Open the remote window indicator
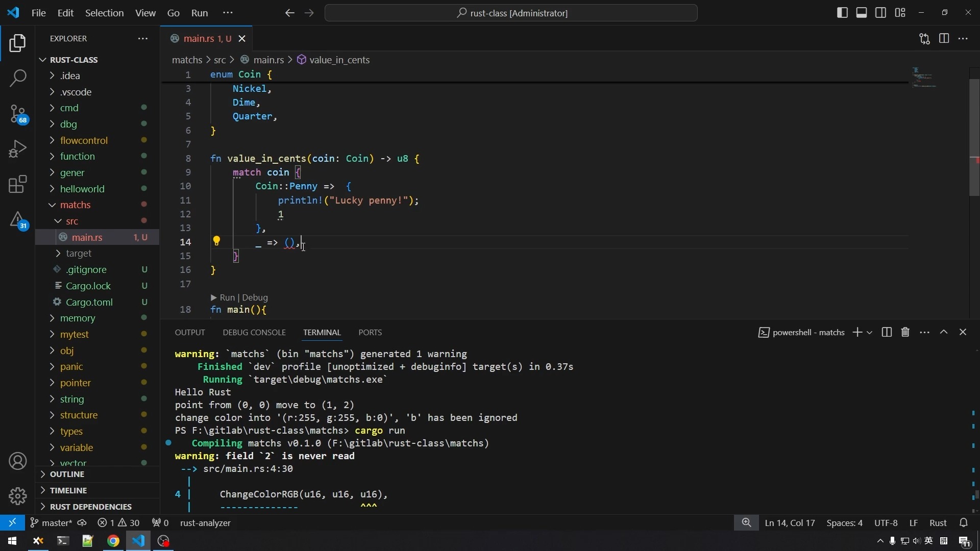Image resolution: width=980 pixels, height=551 pixels. pyautogui.click(x=12, y=523)
